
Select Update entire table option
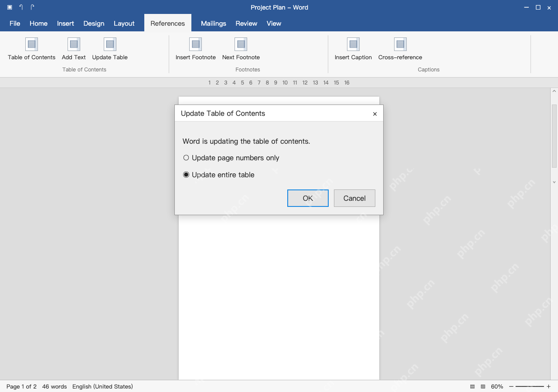[x=219, y=175]
